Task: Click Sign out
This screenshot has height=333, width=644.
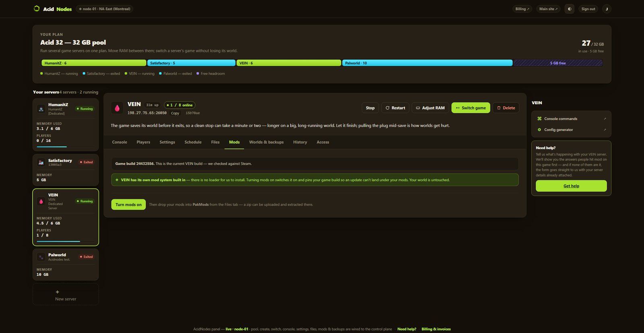Action: click(588, 9)
